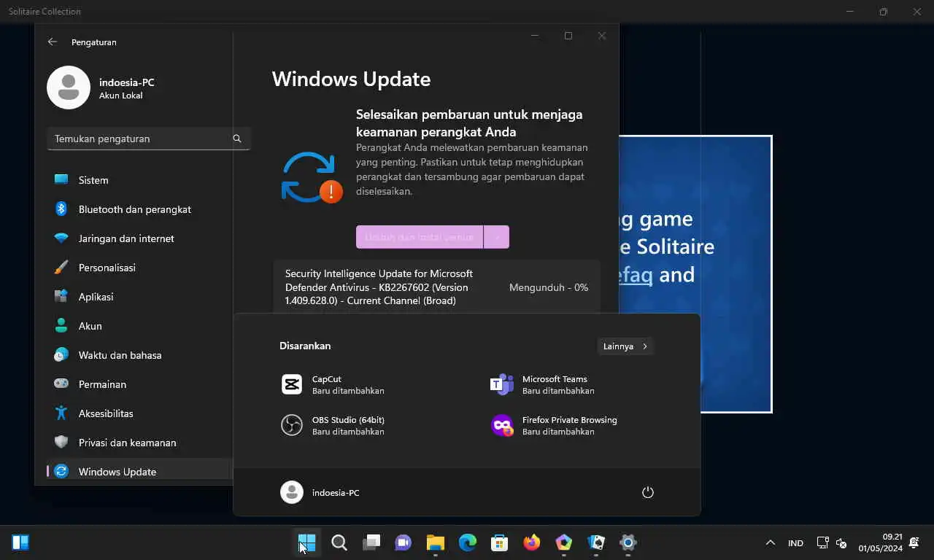Click Lainnya button in Start menu
934x560 pixels.
625,346
